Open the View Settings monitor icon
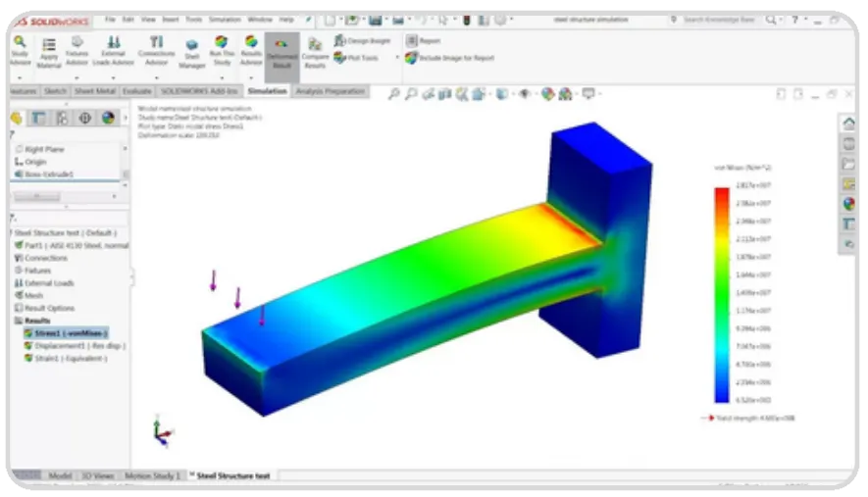Image resolution: width=868 pixels, height=497 pixels. click(588, 93)
